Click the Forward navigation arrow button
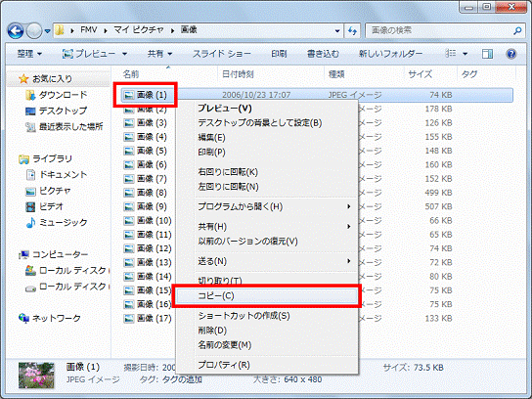This screenshot has height=399, width=532. [x=34, y=31]
